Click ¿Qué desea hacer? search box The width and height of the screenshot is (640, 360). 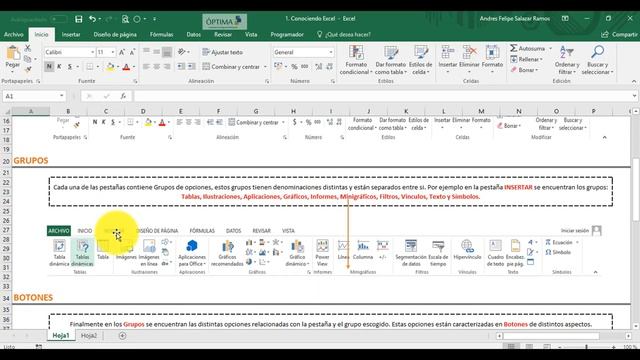point(344,35)
